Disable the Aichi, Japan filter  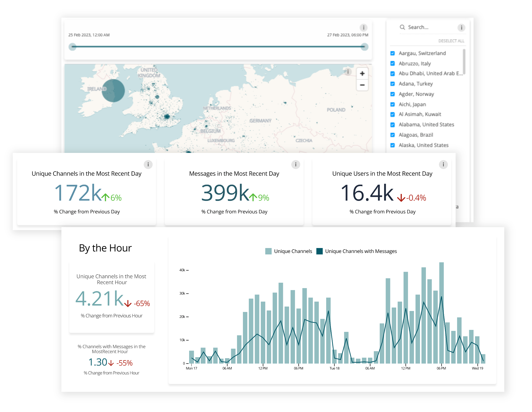[x=392, y=104]
